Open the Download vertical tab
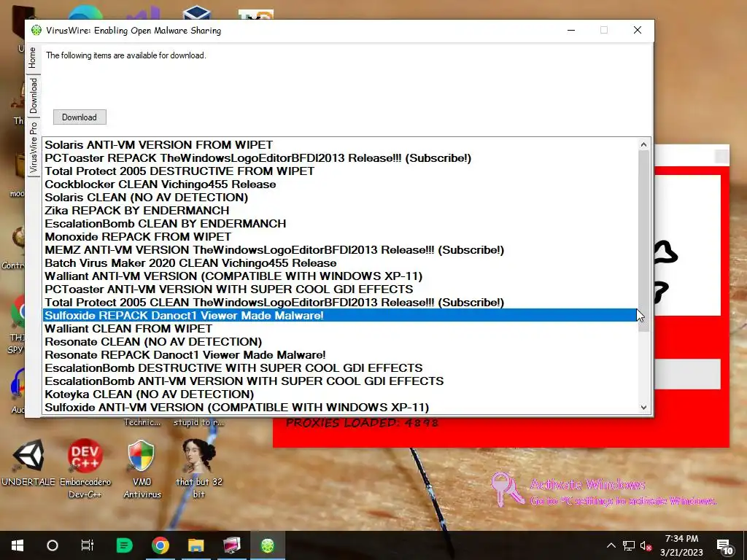 32,96
